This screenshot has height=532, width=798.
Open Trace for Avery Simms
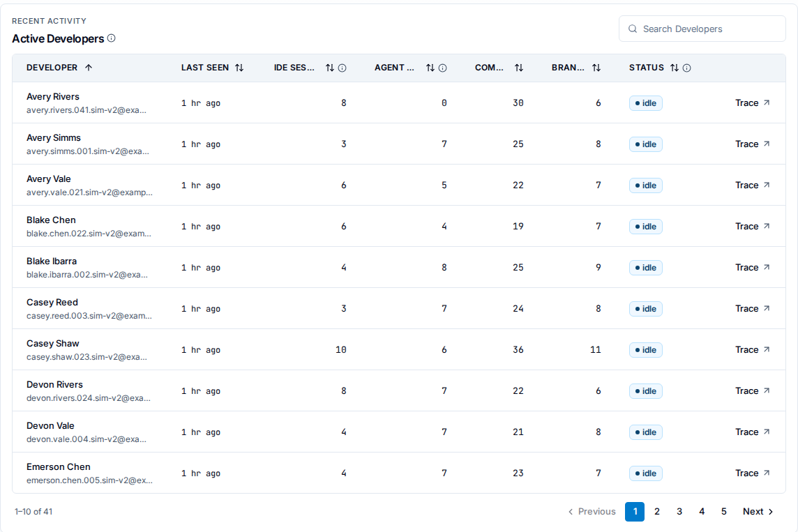[752, 144]
